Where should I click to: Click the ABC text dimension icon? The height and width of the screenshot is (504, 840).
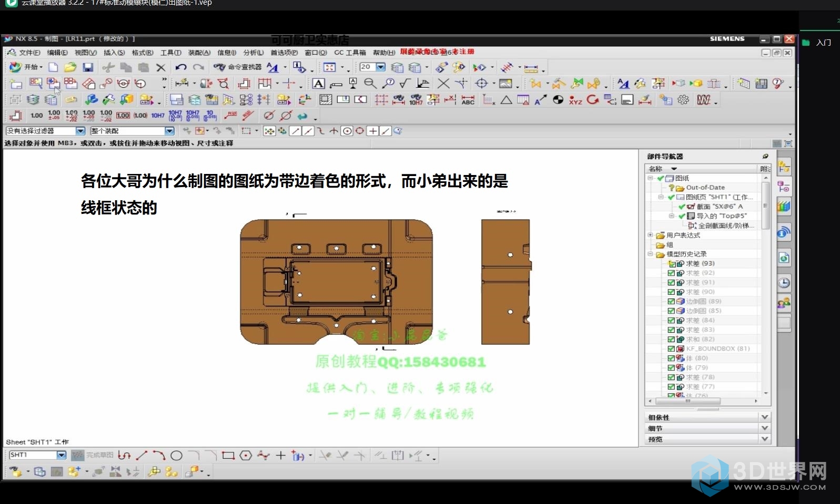pyautogui.click(x=468, y=100)
